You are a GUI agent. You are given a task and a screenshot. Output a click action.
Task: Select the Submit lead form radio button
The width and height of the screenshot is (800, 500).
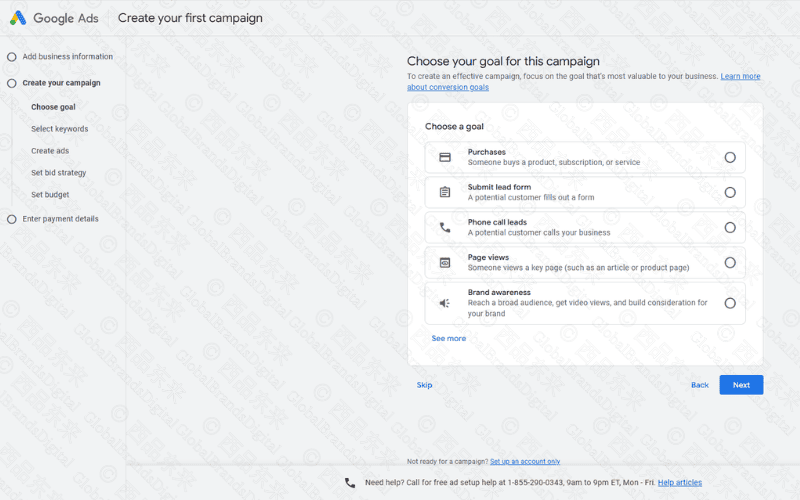(x=730, y=192)
